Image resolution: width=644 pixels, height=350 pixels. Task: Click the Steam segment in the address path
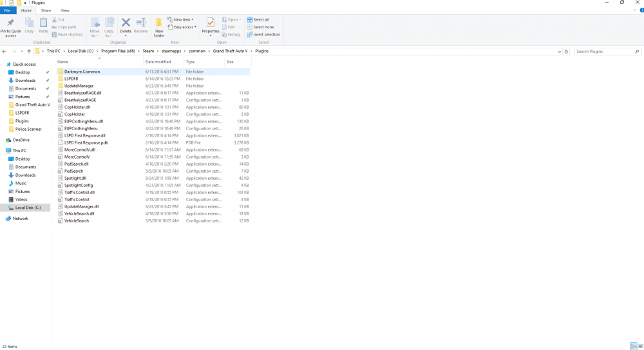(x=148, y=52)
